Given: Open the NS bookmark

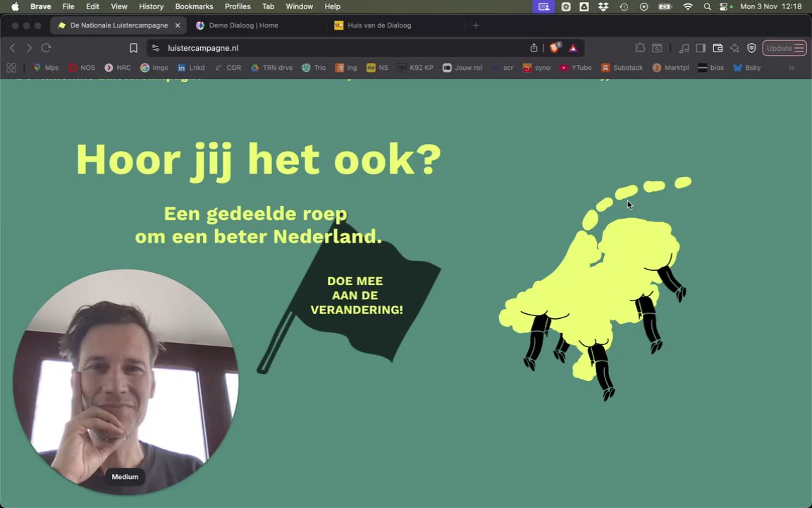Looking at the screenshot, I should click(378, 68).
